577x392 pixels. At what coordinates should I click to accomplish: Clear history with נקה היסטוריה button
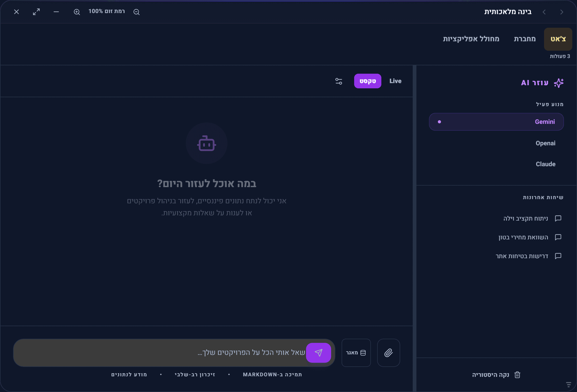[x=496, y=375]
